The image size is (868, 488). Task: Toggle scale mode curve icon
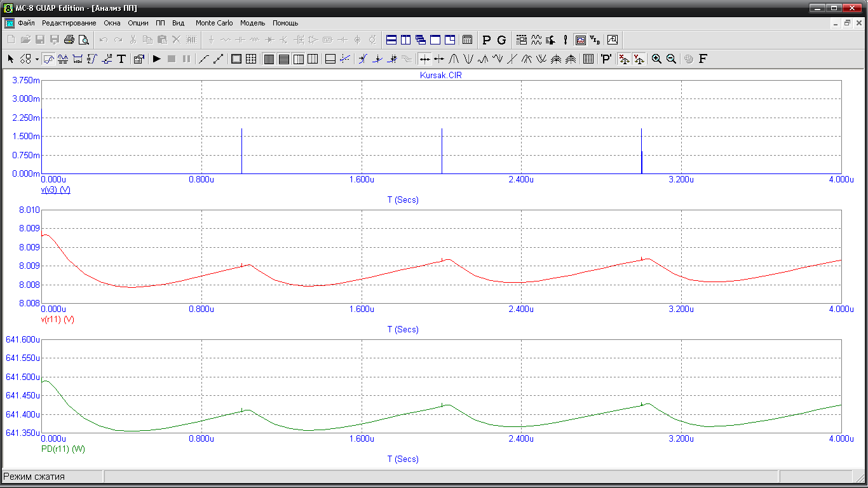pyautogui.click(x=48, y=58)
